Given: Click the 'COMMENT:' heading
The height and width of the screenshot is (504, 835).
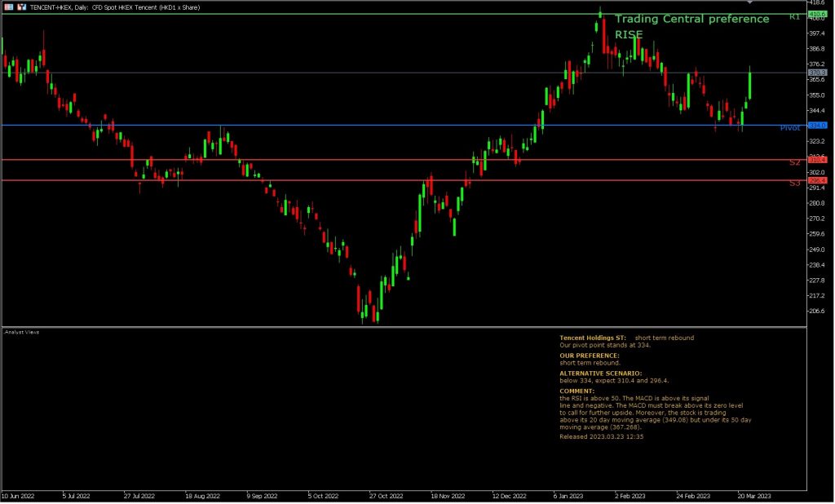Looking at the screenshot, I should [577, 391].
